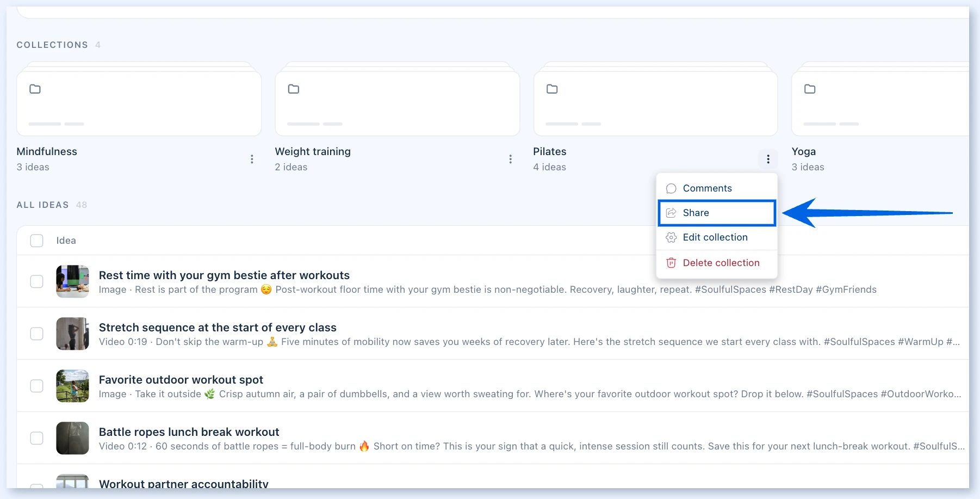
Task: Click '4 ideas' under Pilates
Action: click(x=549, y=167)
